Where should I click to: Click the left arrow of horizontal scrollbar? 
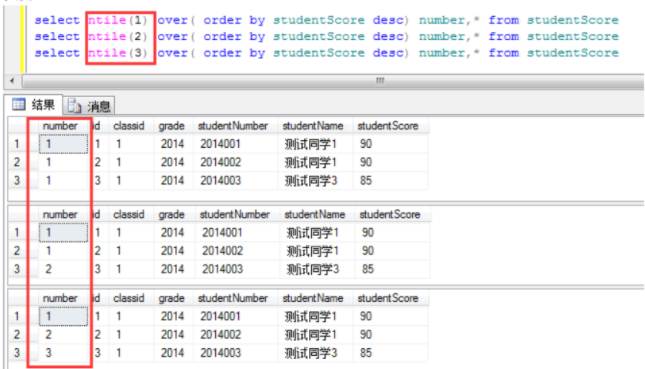[12, 81]
